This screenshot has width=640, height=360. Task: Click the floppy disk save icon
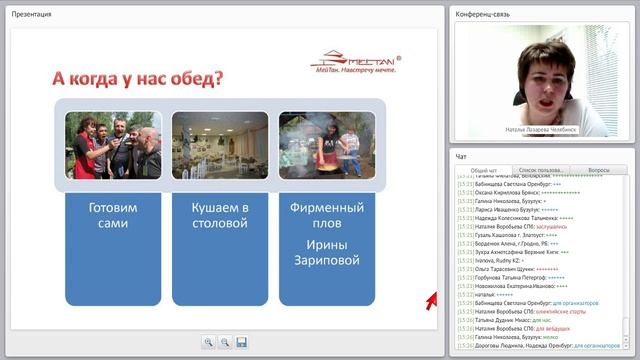241,342
